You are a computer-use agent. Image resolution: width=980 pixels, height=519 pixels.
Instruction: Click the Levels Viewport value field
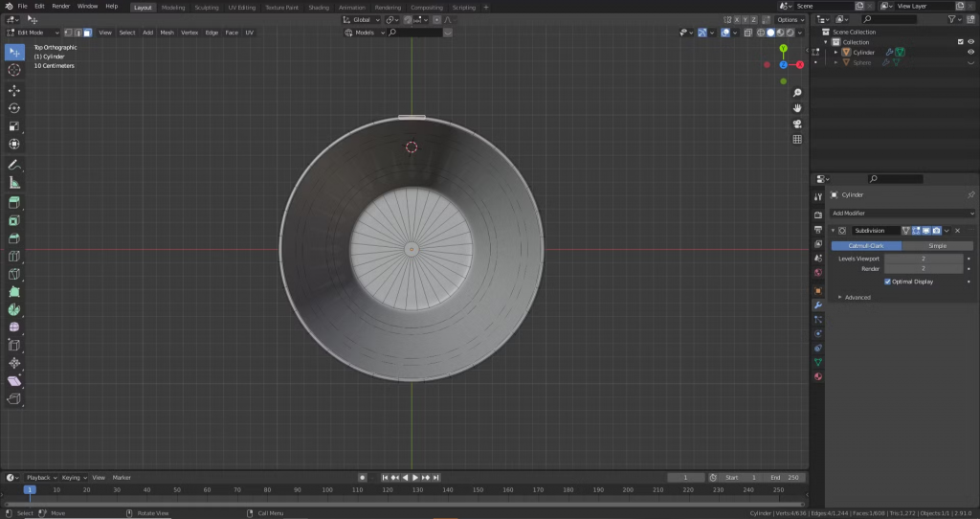pyautogui.click(x=923, y=259)
